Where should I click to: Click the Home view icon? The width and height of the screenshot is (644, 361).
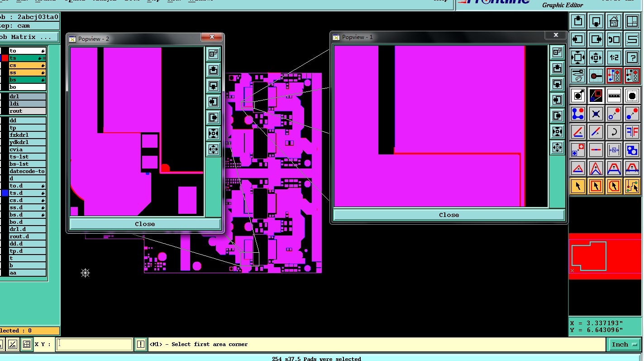click(614, 21)
